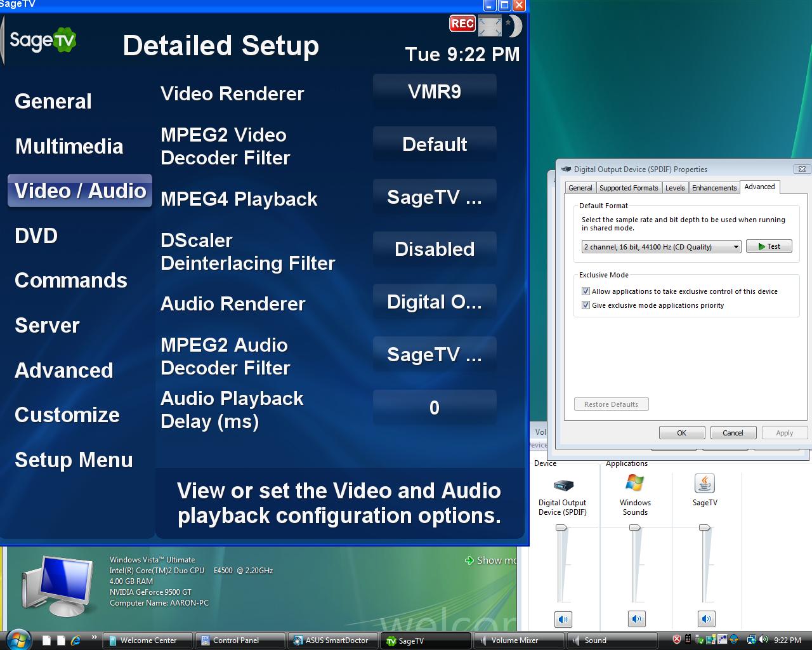Image resolution: width=812 pixels, height=650 pixels.
Task: Click the SageTV logo
Action: tap(42, 41)
